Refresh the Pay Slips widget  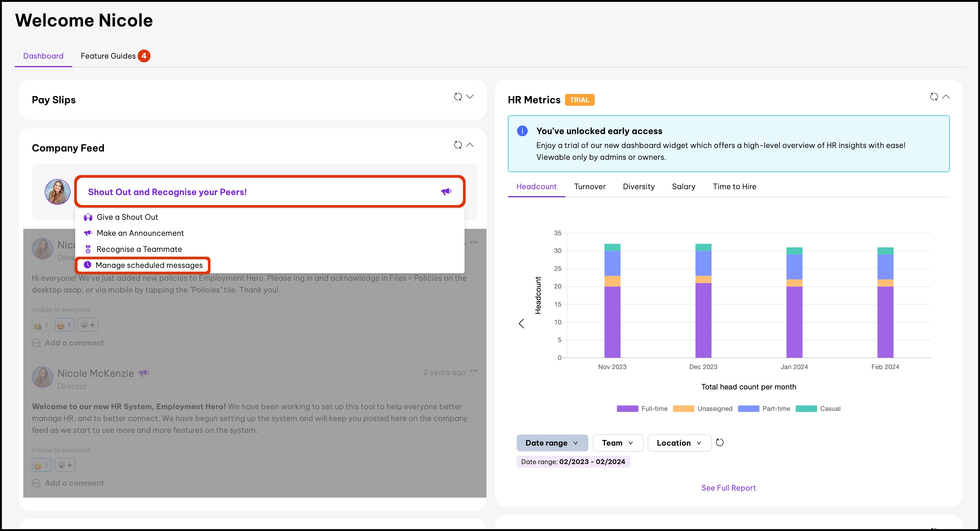pos(458,97)
